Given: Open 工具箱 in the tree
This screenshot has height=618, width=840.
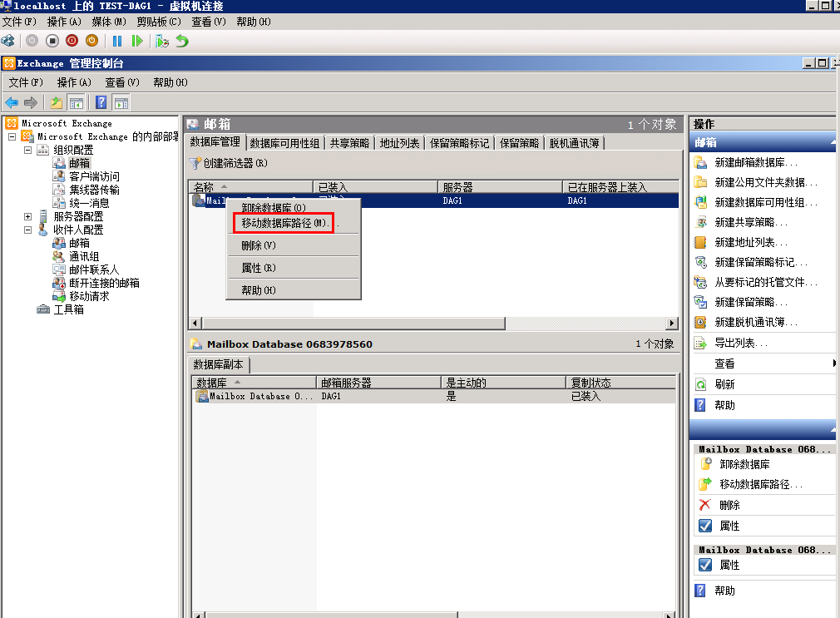Looking at the screenshot, I should point(68,309).
